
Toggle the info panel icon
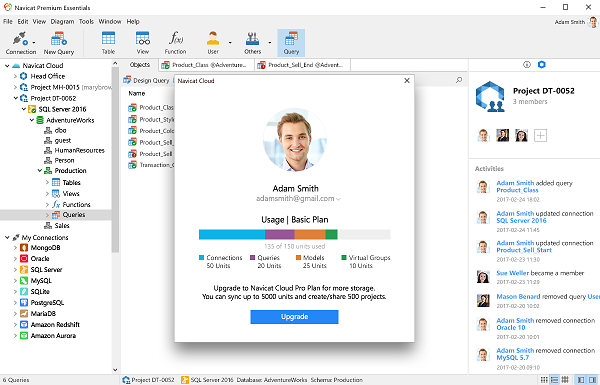coord(527,65)
